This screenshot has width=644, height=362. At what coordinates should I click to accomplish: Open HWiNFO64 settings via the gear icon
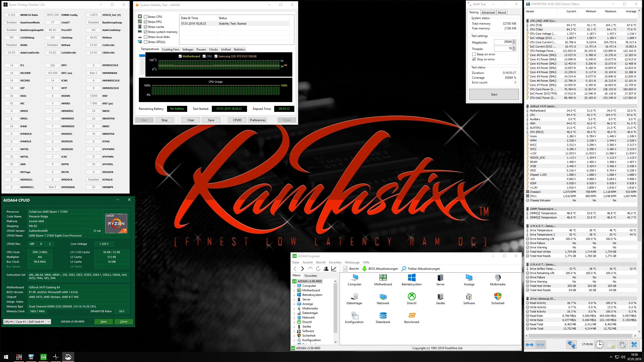622,345
